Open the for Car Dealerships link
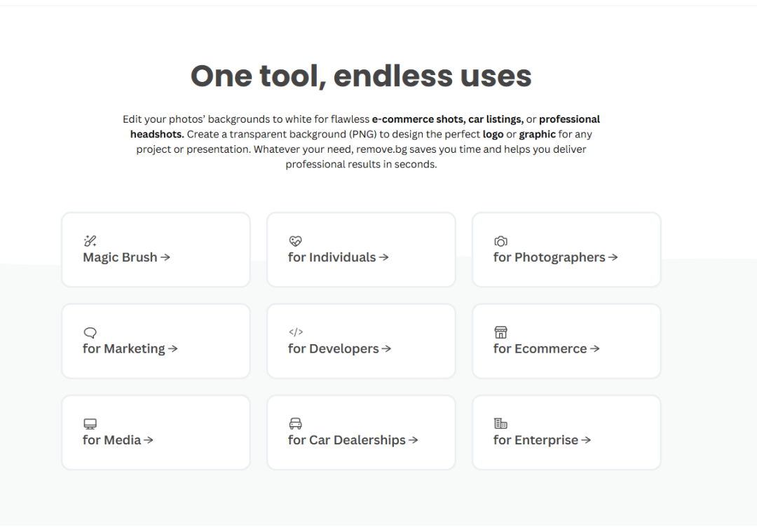Image resolution: width=757 pixels, height=532 pixels. point(346,440)
